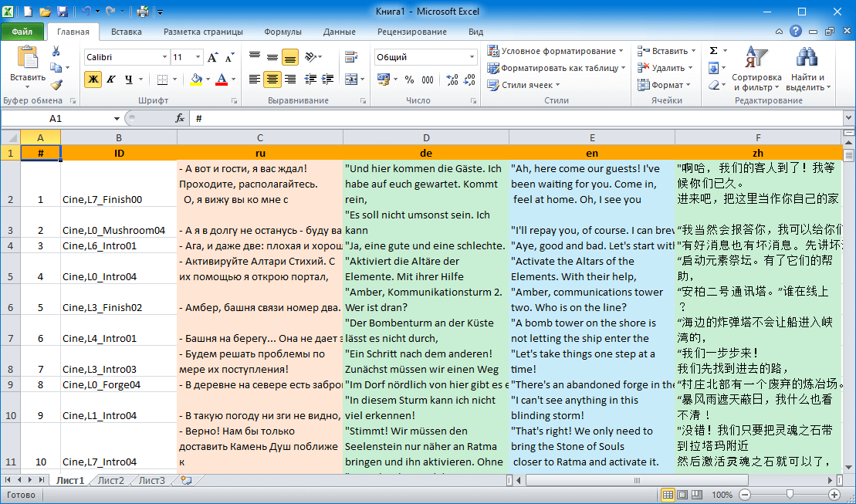This screenshot has height=504, width=856.
Task: Select the Format Painter brush icon
Action: click(x=56, y=84)
